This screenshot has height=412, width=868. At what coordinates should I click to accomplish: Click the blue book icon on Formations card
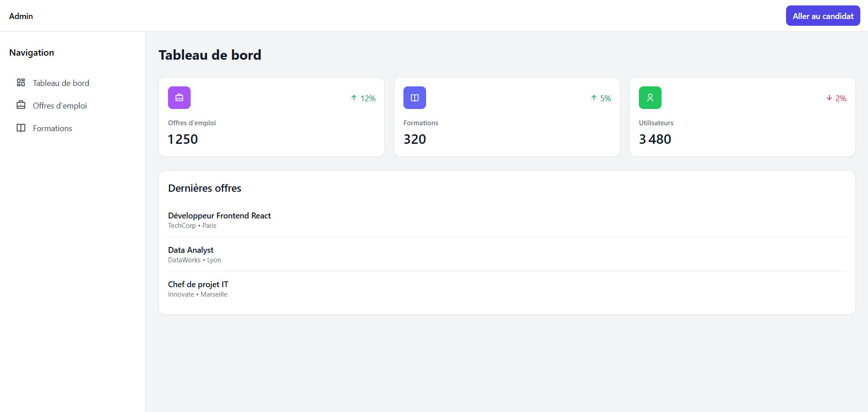(415, 98)
